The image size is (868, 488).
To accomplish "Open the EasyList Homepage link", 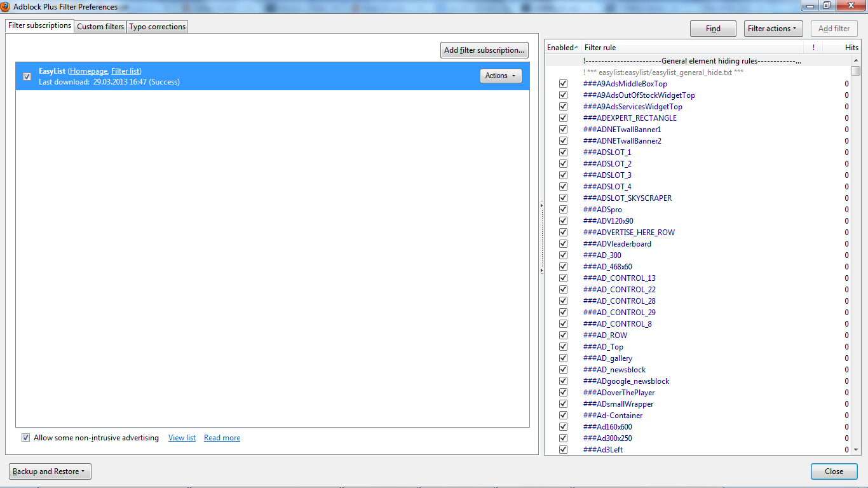I will [x=88, y=71].
